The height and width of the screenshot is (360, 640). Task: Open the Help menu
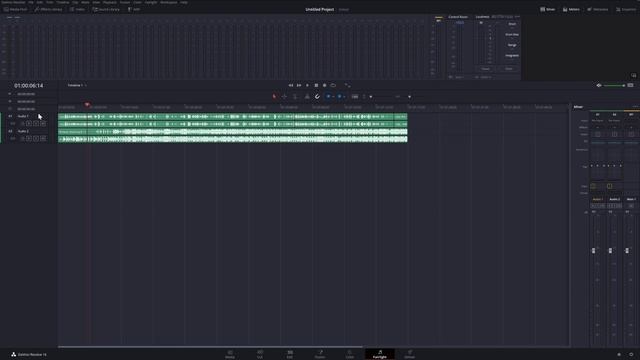[x=184, y=2]
